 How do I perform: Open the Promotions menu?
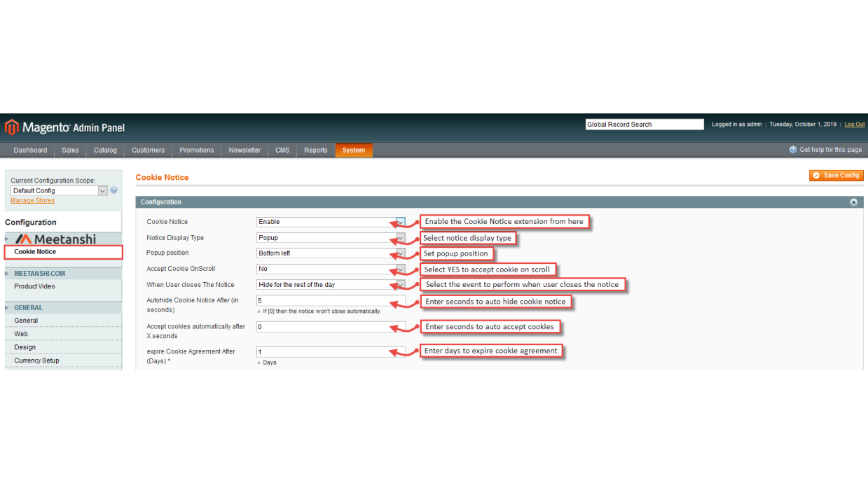coord(196,150)
